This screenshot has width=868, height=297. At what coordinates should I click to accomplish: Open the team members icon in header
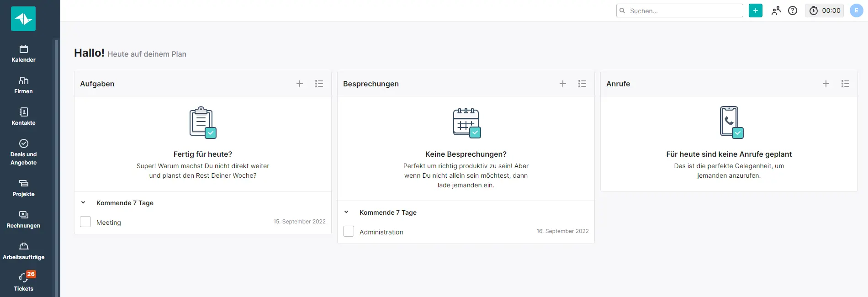[x=776, y=11]
